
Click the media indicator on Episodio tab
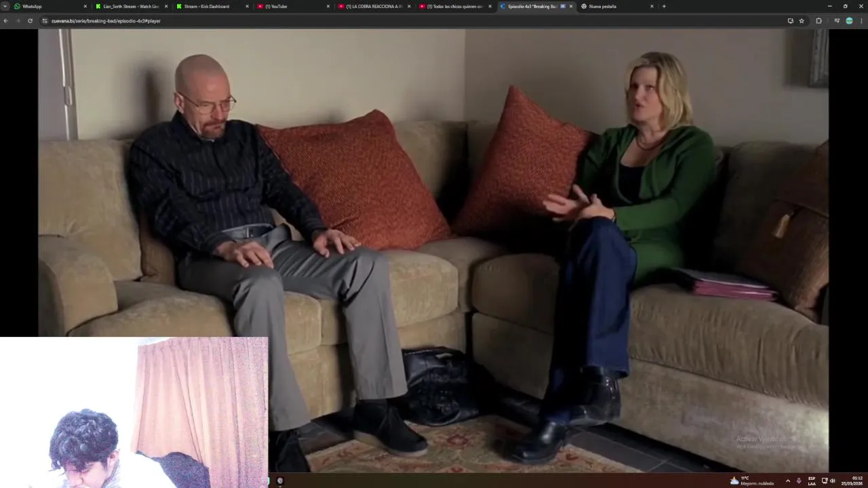point(563,6)
